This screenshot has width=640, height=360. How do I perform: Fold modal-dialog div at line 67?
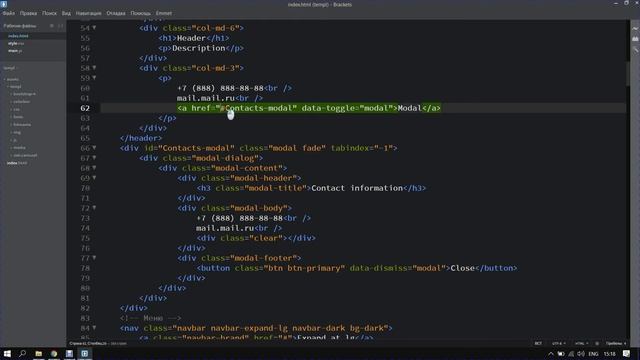[94, 158]
